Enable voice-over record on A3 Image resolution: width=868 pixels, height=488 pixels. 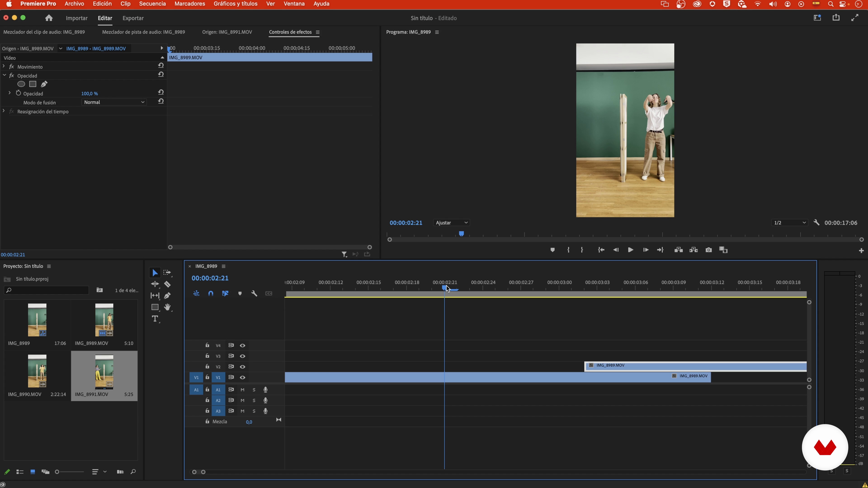(x=266, y=411)
